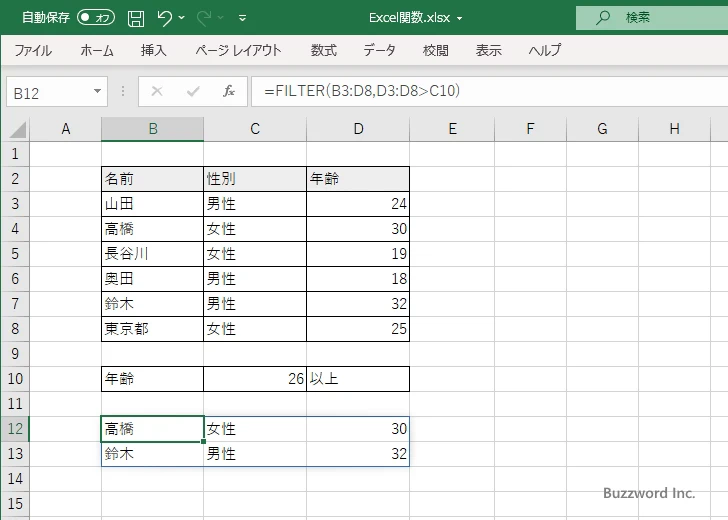Click cell containing 山田
Screen dimensions: 728x520
point(152,204)
